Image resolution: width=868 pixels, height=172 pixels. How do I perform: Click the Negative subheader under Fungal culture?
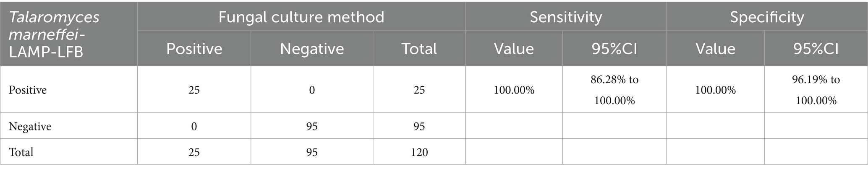coord(312,49)
